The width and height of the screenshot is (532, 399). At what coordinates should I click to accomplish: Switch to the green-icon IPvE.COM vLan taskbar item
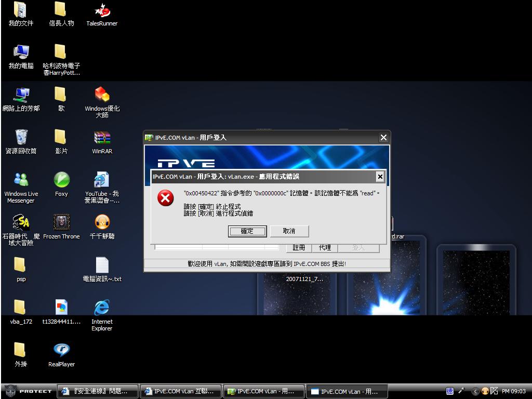pos(264,391)
